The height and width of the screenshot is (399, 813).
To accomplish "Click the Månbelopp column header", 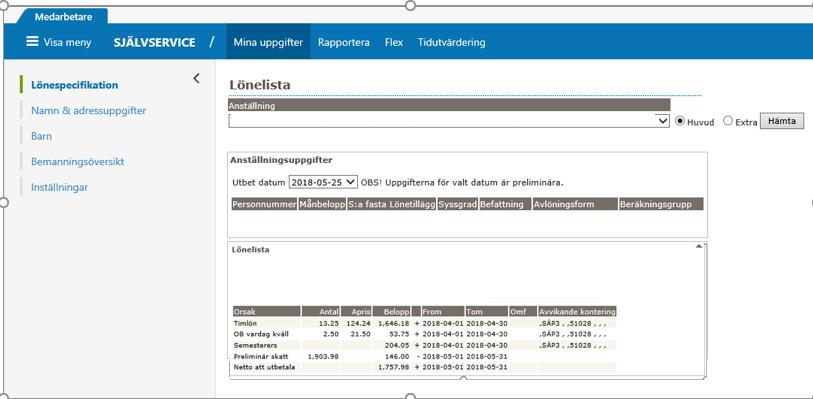I will point(322,204).
